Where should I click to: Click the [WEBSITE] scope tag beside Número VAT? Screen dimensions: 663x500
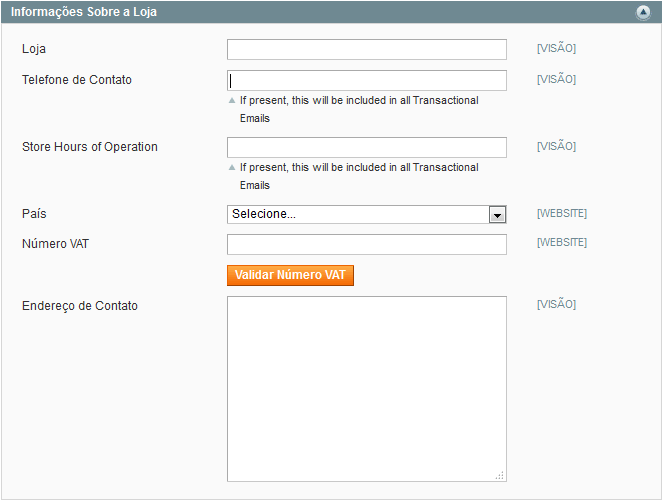pos(562,242)
